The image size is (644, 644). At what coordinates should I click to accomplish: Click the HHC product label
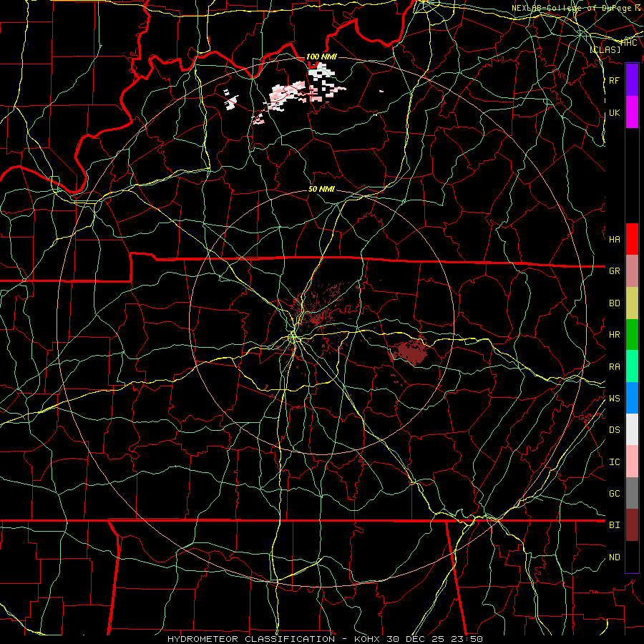[x=629, y=43]
